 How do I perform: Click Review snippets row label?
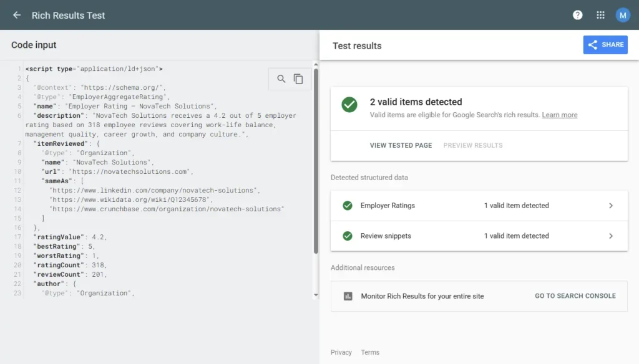coord(386,236)
